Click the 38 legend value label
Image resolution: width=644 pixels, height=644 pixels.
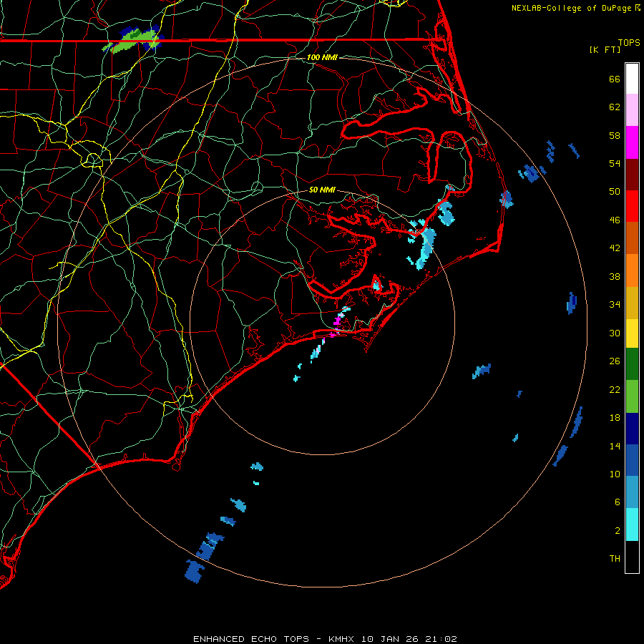tap(615, 276)
